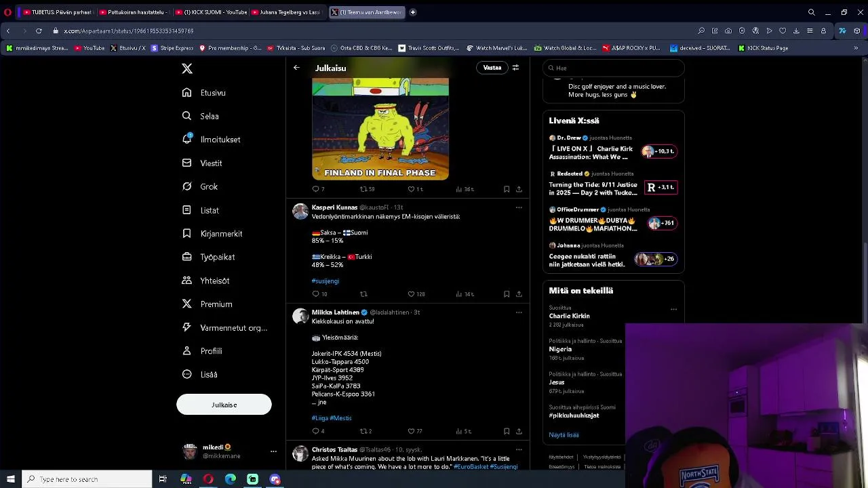Share the Finland meme post

coord(519,189)
